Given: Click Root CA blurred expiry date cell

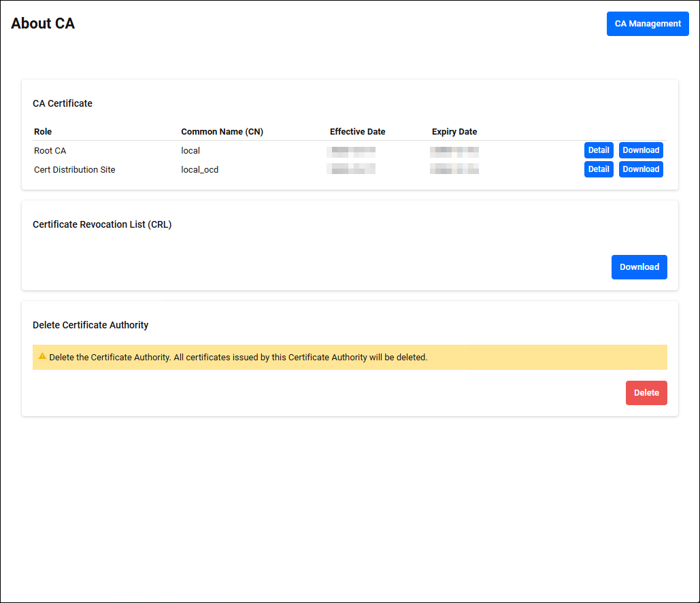Looking at the screenshot, I should [x=454, y=152].
